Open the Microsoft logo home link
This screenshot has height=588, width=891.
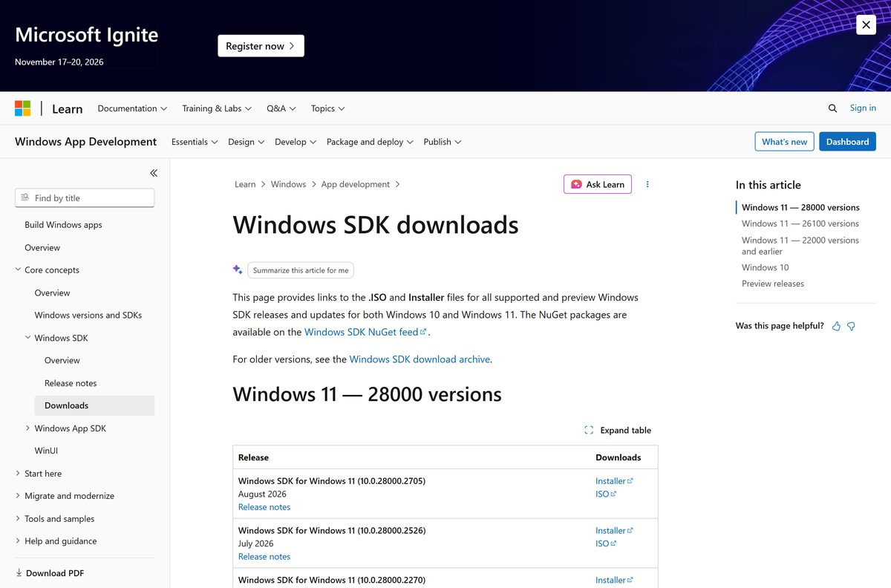pyautogui.click(x=23, y=108)
